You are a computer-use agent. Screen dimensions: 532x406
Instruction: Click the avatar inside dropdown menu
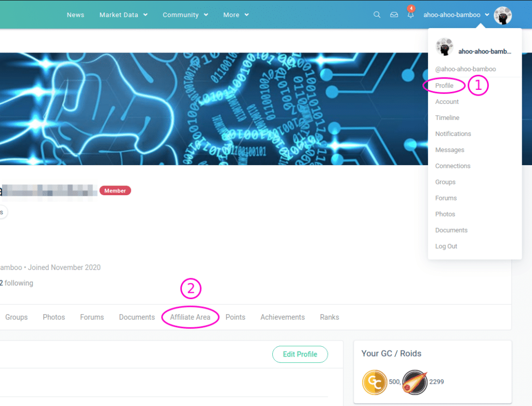[444, 47]
